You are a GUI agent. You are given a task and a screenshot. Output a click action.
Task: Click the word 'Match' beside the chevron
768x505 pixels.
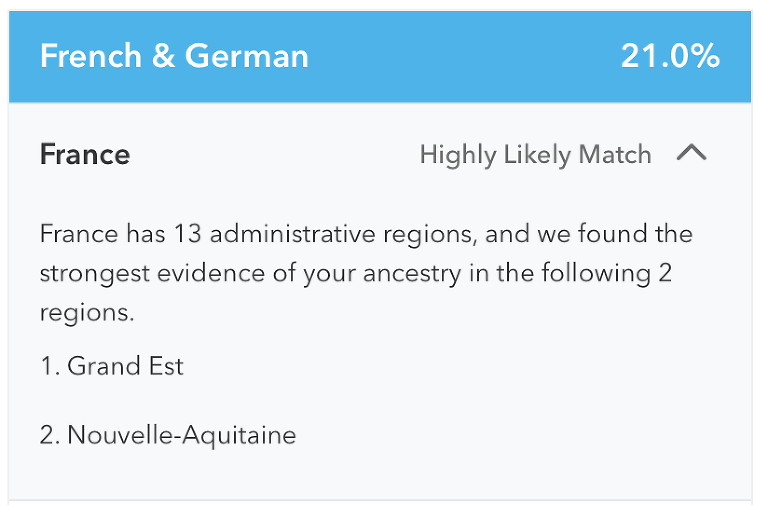pos(614,154)
